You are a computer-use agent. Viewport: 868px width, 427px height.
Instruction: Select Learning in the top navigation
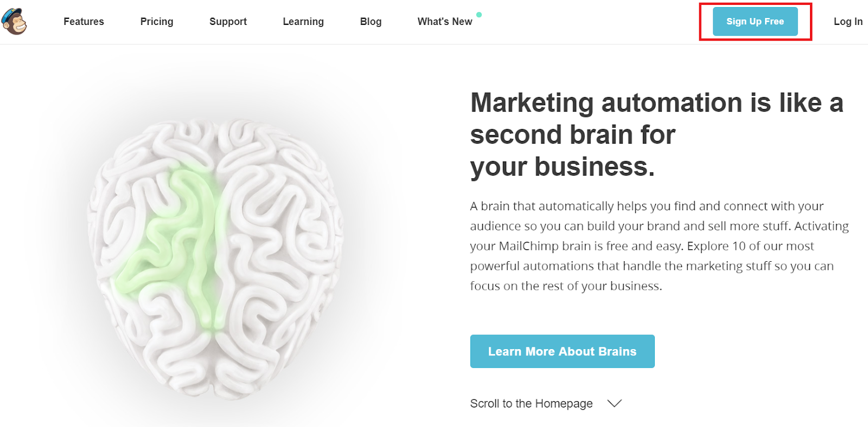(x=303, y=22)
